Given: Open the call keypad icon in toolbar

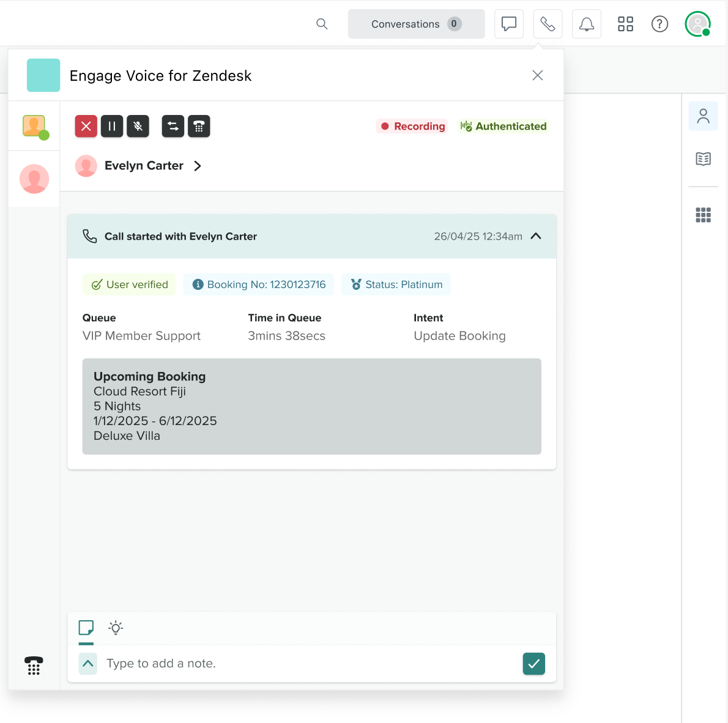Looking at the screenshot, I should click(x=199, y=126).
